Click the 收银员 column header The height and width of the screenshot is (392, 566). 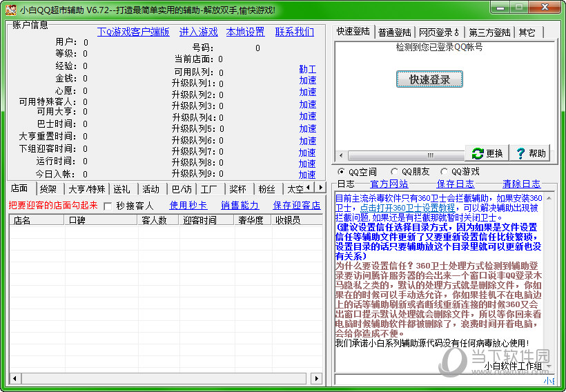[x=297, y=220]
